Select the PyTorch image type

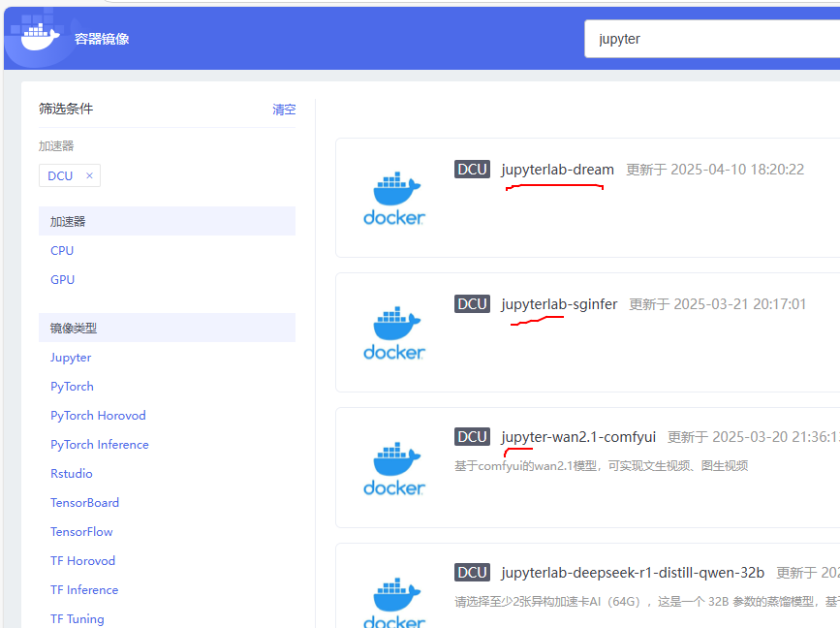tap(72, 387)
